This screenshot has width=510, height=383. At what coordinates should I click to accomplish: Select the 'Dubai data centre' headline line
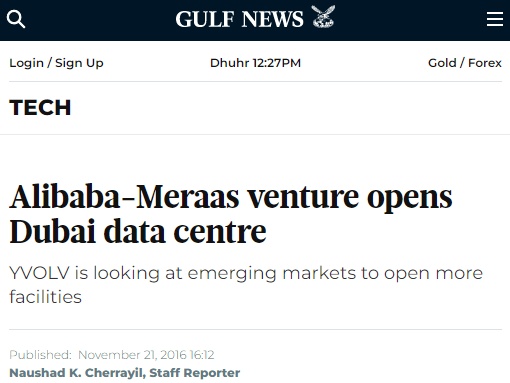[138, 231]
